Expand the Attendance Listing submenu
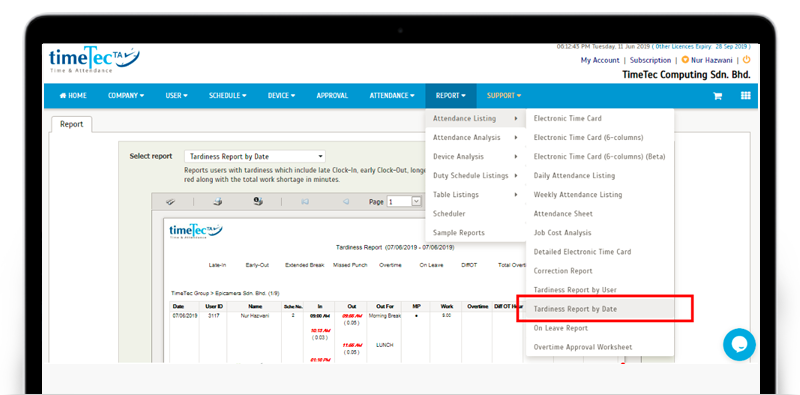This screenshot has width=800, height=395. click(x=475, y=118)
